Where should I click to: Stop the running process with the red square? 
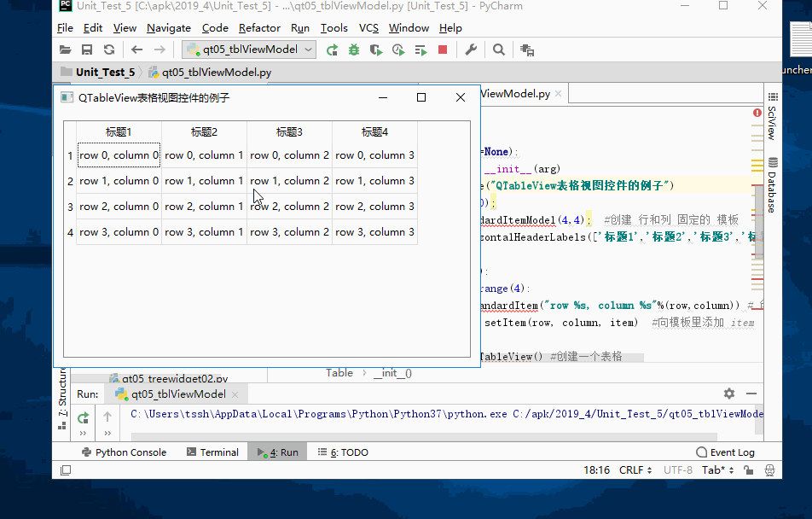(x=442, y=50)
